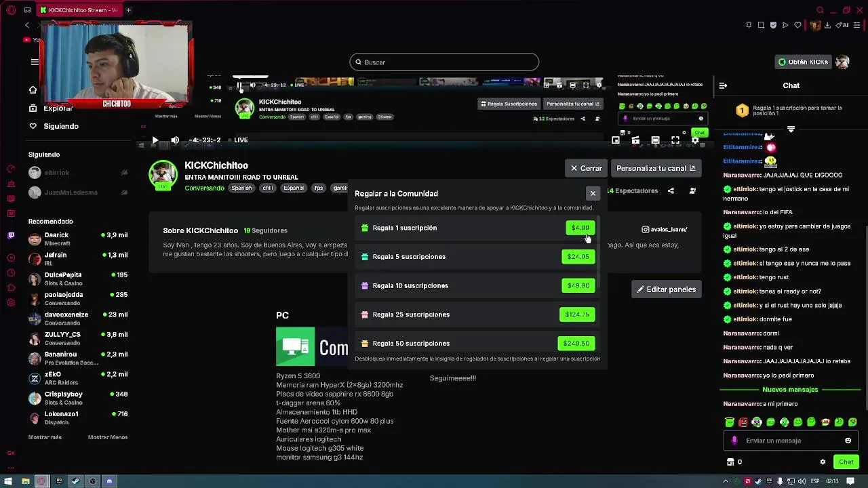
Task: Open recommended channel Jefrain
Action: pyautogui.click(x=78, y=258)
